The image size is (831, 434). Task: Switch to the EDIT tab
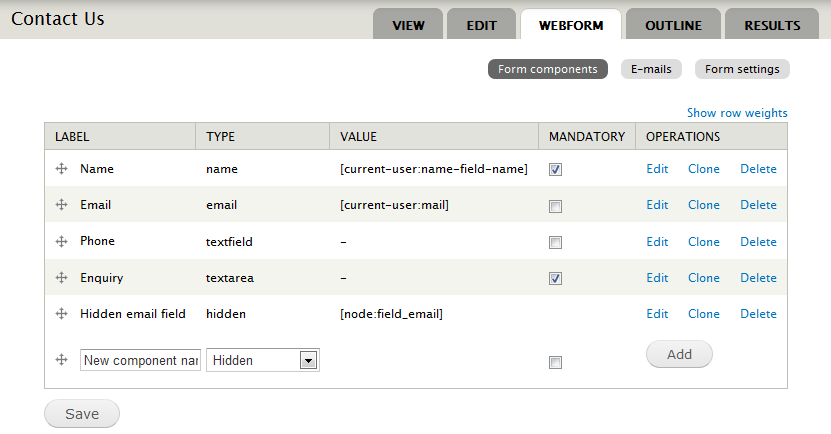click(x=481, y=24)
